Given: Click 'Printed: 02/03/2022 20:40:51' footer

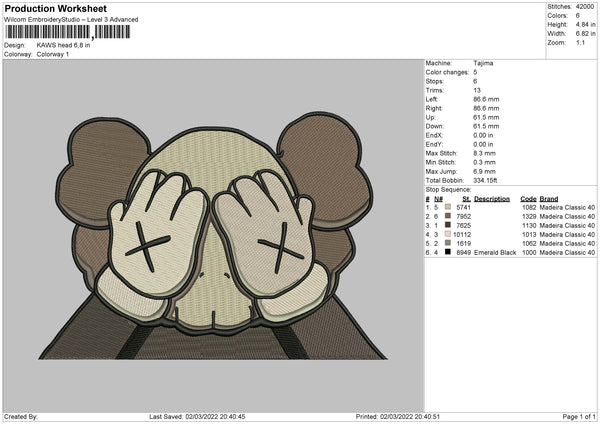Looking at the screenshot, I should (x=398, y=417).
